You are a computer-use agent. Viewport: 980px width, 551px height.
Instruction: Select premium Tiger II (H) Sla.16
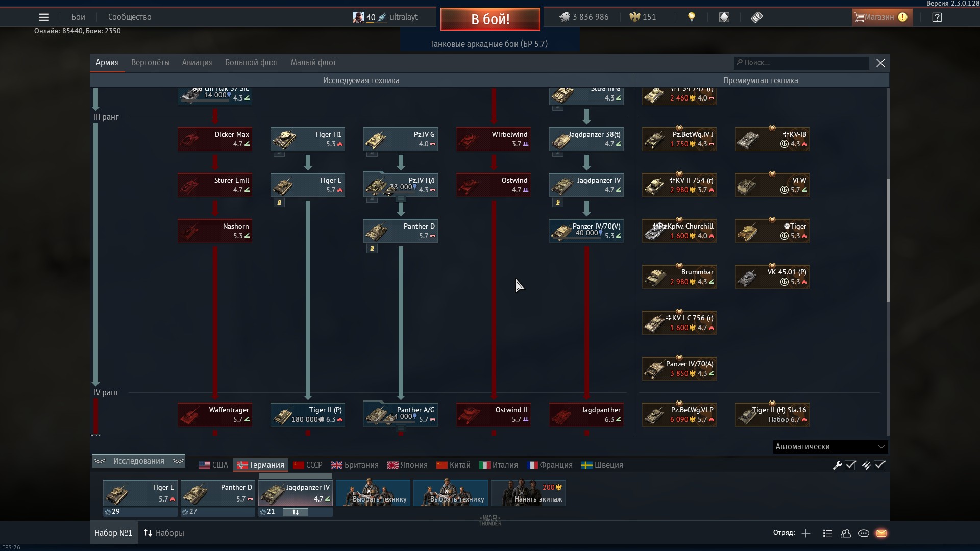(x=772, y=415)
